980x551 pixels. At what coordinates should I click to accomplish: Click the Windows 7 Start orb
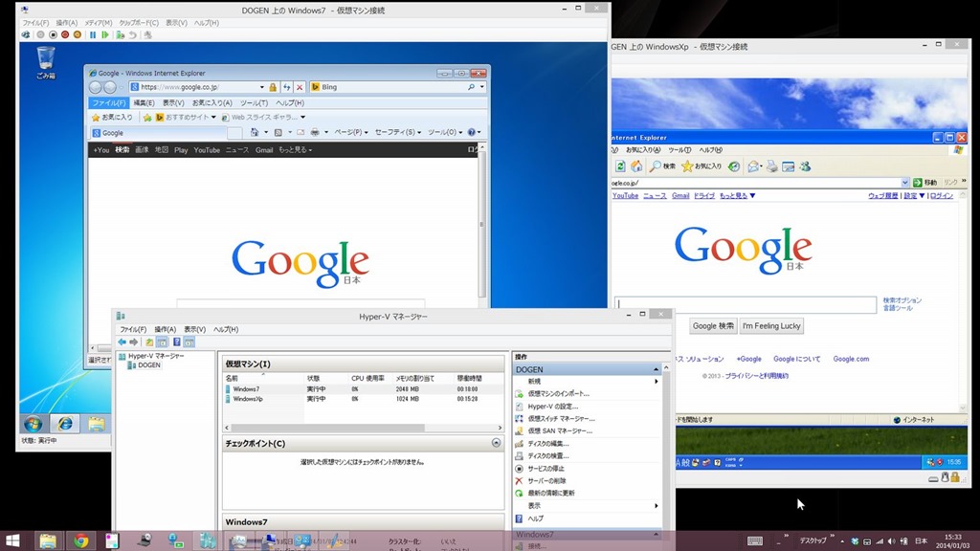pyautogui.click(x=33, y=423)
